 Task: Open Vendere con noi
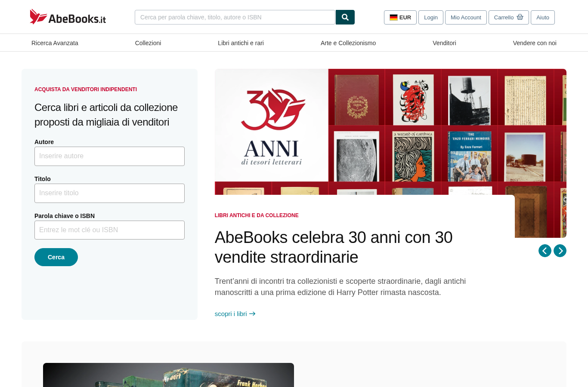point(535,43)
